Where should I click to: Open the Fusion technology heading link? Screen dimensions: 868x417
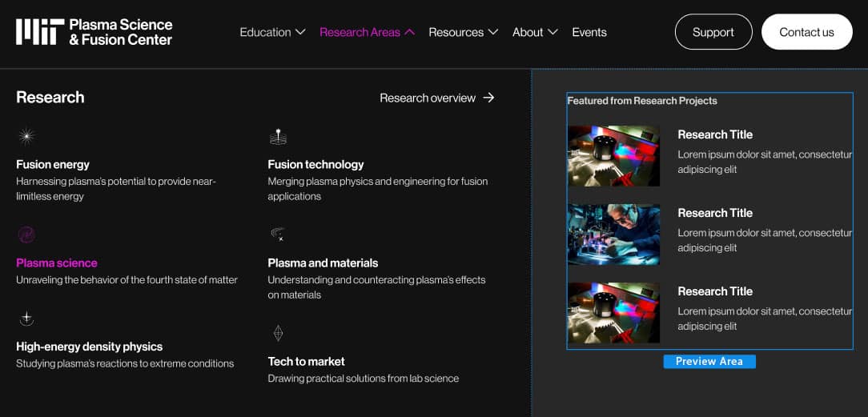click(315, 164)
